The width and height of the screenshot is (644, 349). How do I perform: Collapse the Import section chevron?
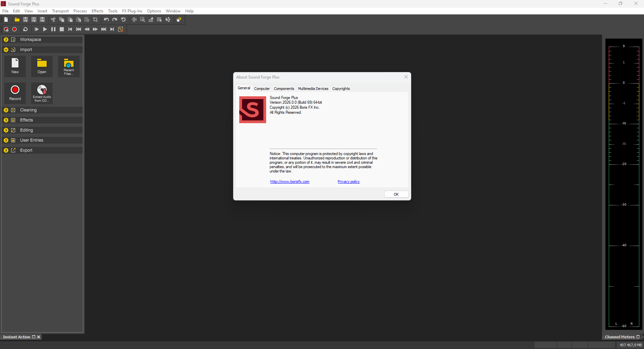click(6, 50)
